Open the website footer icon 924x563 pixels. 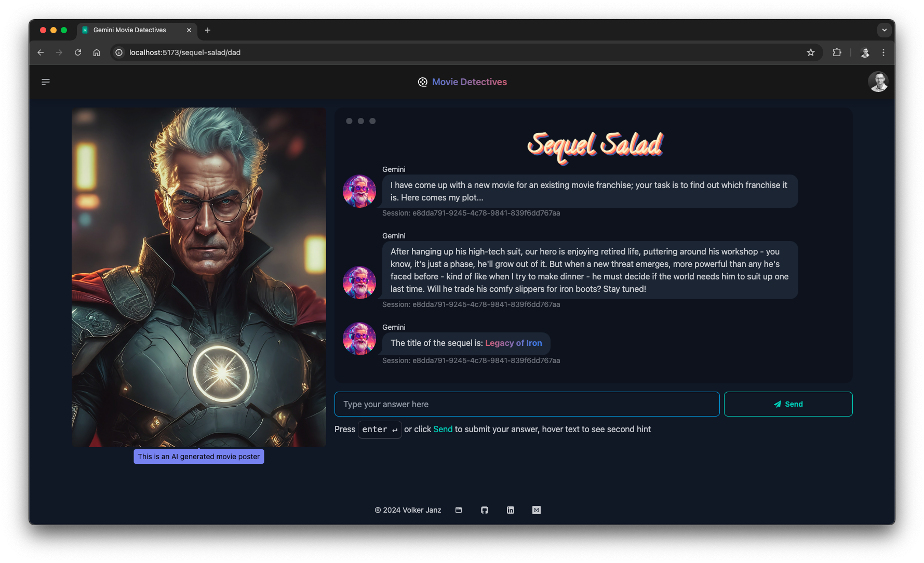(459, 510)
